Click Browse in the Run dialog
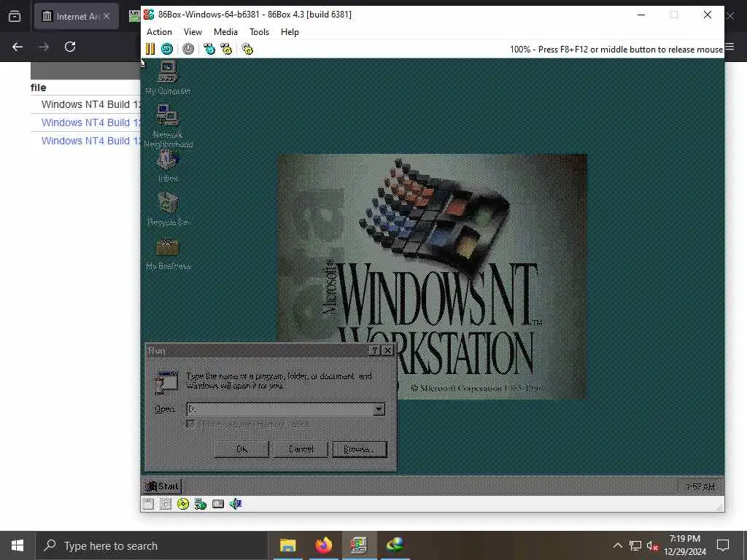The height and width of the screenshot is (560, 747). 360,449
